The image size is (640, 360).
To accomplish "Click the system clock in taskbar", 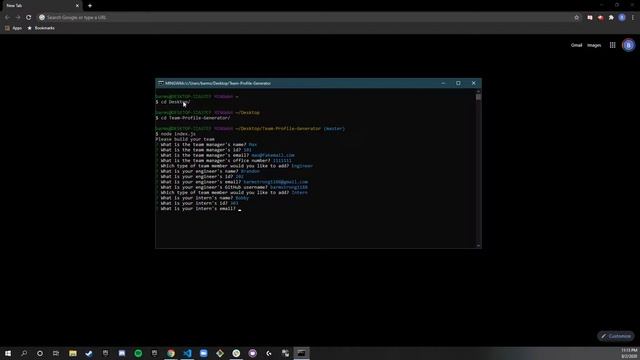I will tap(629, 353).
